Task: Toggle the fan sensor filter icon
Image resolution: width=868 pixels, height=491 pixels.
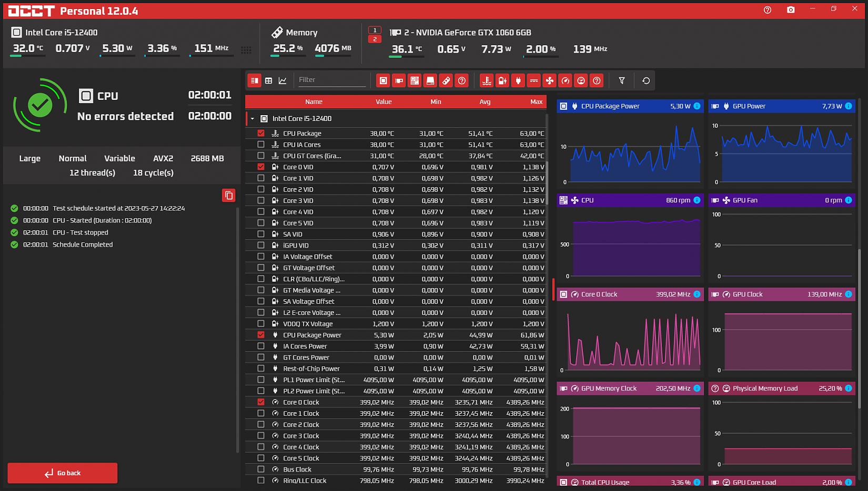Action: coord(549,80)
